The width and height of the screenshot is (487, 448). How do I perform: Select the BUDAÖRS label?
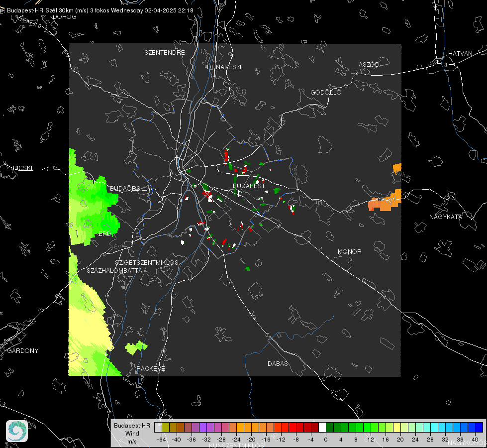click(x=125, y=189)
